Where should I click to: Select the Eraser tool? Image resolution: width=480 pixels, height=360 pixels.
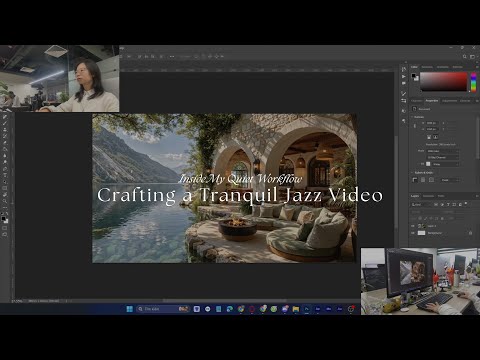pyautogui.click(x=5, y=142)
